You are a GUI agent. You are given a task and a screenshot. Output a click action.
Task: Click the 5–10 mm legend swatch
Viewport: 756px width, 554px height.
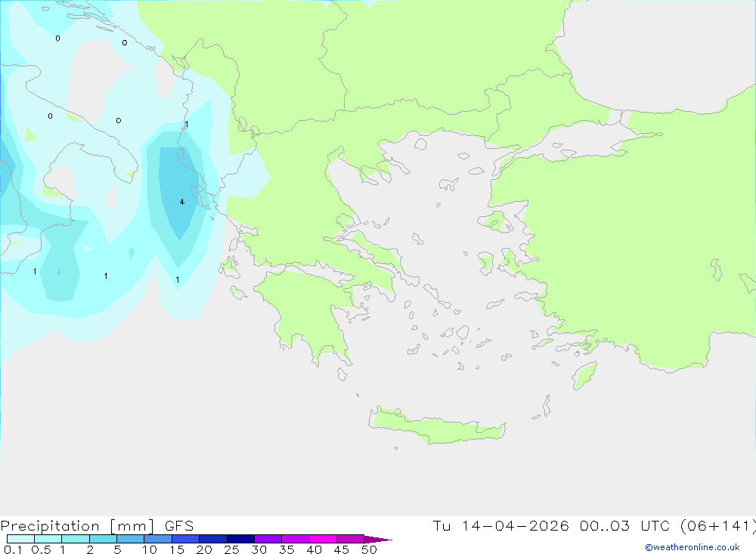[x=131, y=539]
